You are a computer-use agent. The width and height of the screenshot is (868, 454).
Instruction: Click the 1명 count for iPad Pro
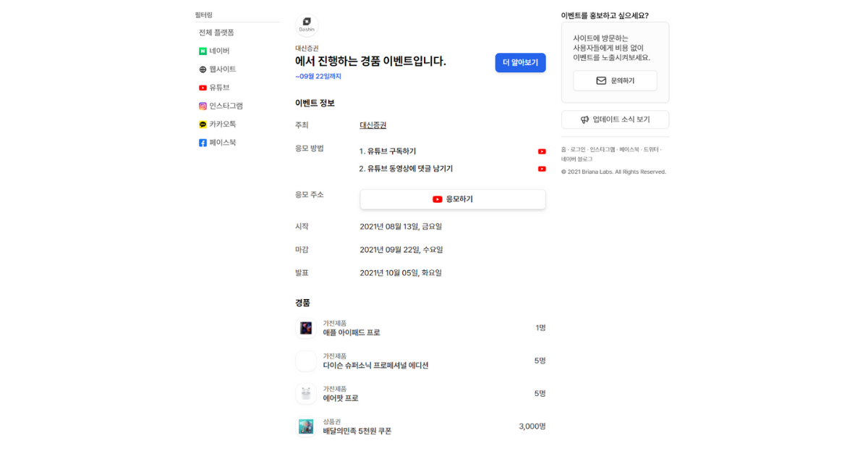pyautogui.click(x=540, y=328)
